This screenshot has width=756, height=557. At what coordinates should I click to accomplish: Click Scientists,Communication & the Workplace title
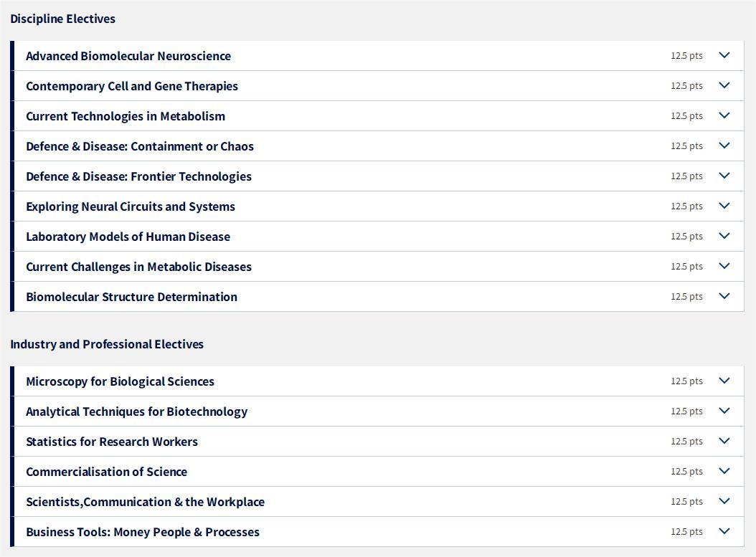tap(145, 502)
